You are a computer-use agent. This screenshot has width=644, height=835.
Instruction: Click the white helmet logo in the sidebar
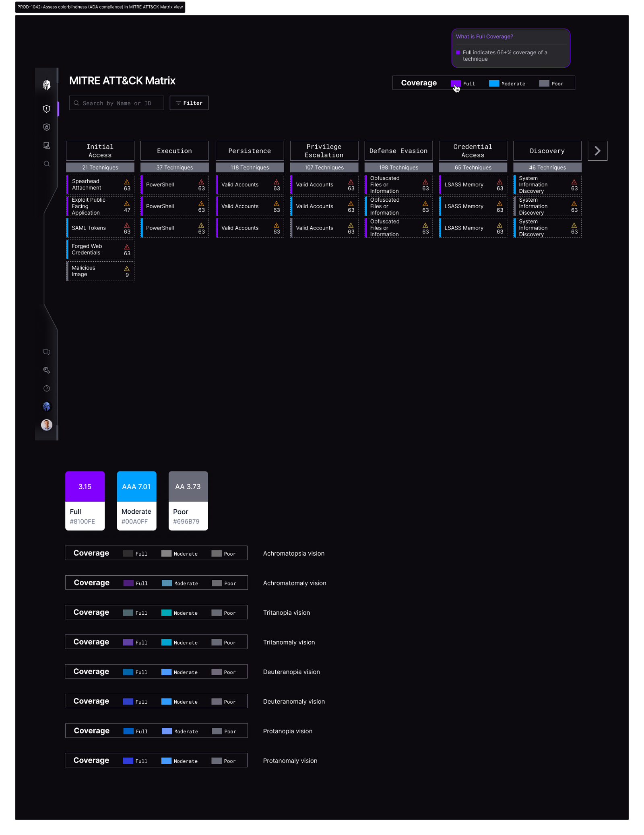tap(47, 85)
